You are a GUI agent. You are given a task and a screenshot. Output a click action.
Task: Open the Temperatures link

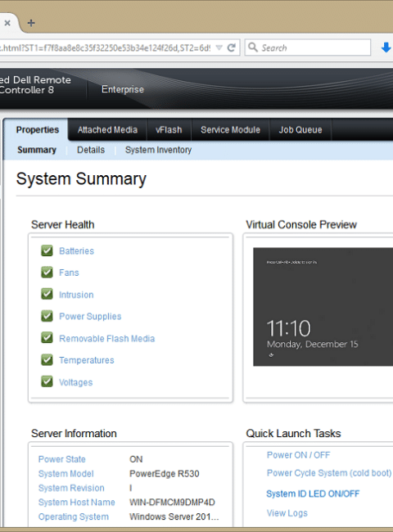coord(87,360)
